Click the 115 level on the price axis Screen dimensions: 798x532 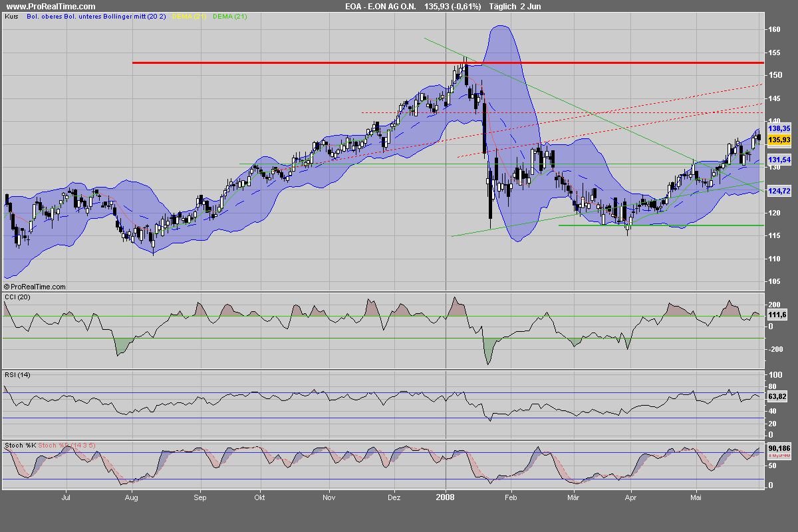point(775,235)
